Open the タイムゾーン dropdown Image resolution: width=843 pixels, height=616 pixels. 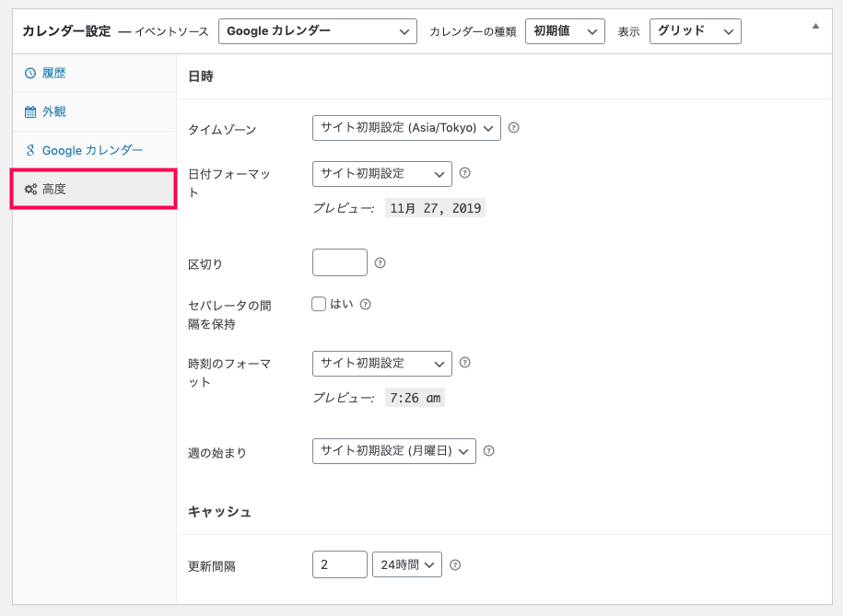tap(406, 128)
